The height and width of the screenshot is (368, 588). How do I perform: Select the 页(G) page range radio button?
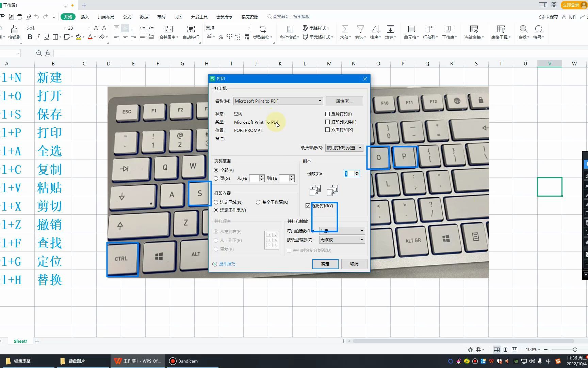pyautogui.click(x=216, y=178)
